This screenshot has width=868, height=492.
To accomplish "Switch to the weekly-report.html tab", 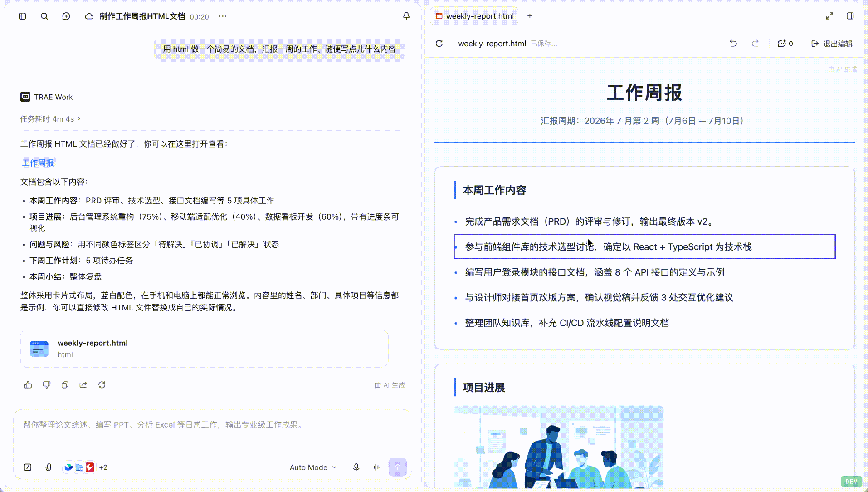I will click(474, 16).
